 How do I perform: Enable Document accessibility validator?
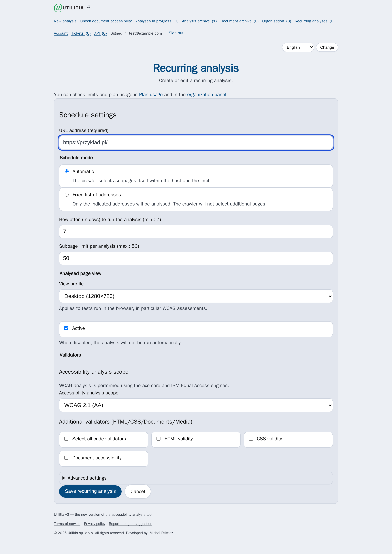(x=66, y=458)
